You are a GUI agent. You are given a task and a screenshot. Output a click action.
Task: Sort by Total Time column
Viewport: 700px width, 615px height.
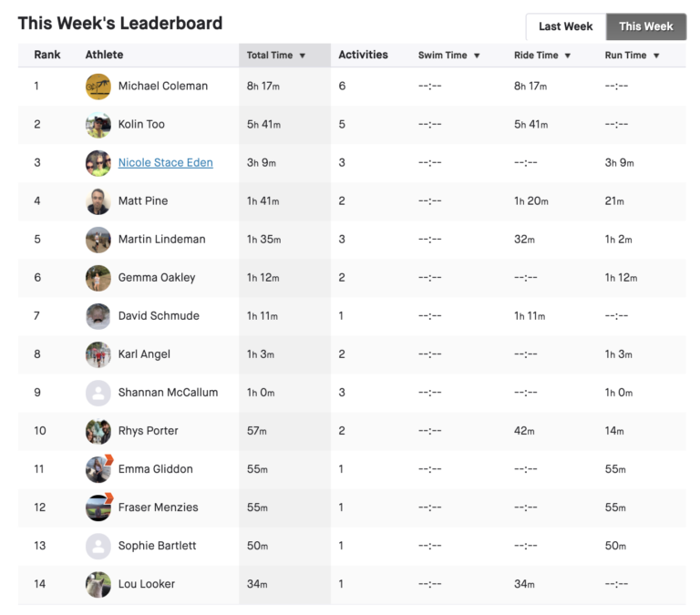coord(276,56)
